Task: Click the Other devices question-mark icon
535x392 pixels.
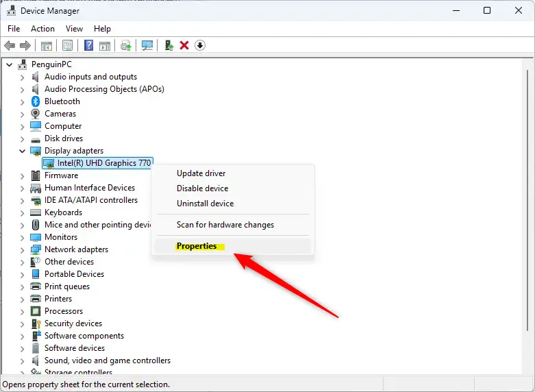Action: pyautogui.click(x=36, y=262)
